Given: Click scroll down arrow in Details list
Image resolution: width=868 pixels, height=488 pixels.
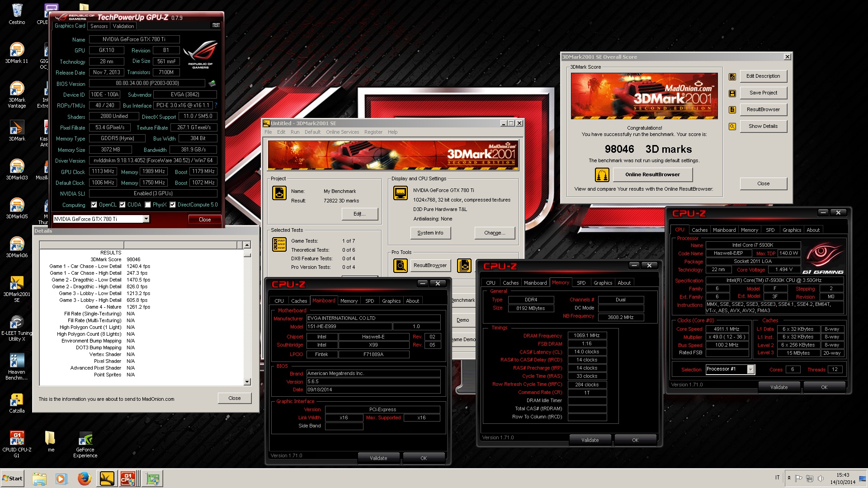Looking at the screenshot, I should [247, 382].
